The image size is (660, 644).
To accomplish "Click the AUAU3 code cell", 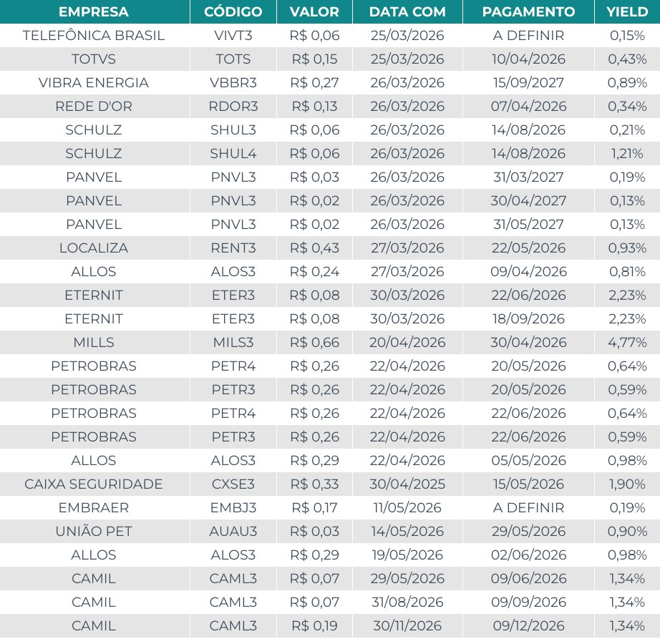I will click(233, 531).
